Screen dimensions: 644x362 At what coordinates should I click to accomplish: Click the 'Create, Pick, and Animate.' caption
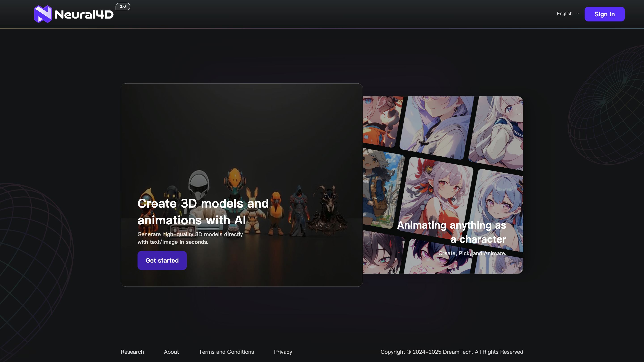click(x=472, y=253)
